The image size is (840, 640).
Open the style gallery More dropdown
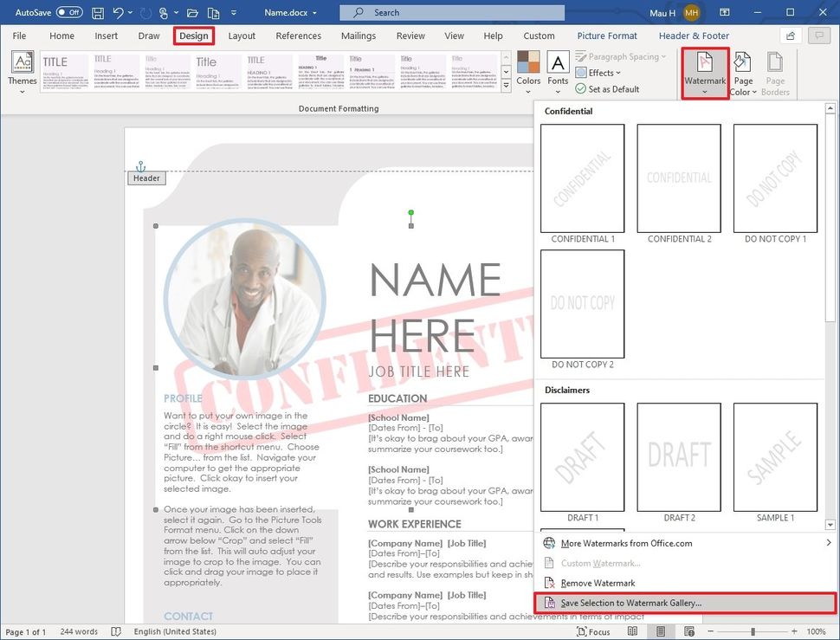click(506, 85)
